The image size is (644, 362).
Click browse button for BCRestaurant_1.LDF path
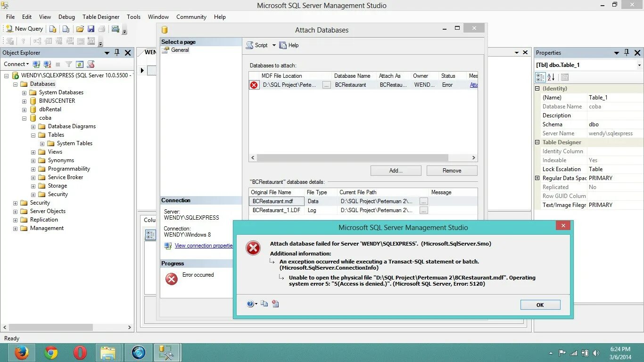coord(423,211)
